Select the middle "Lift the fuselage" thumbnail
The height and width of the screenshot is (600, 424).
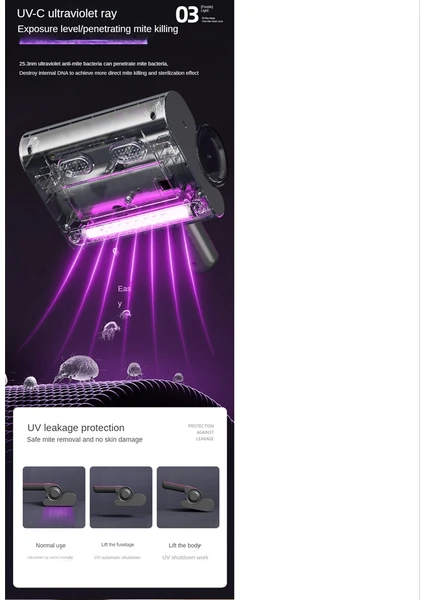pyautogui.click(x=121, y=497)
